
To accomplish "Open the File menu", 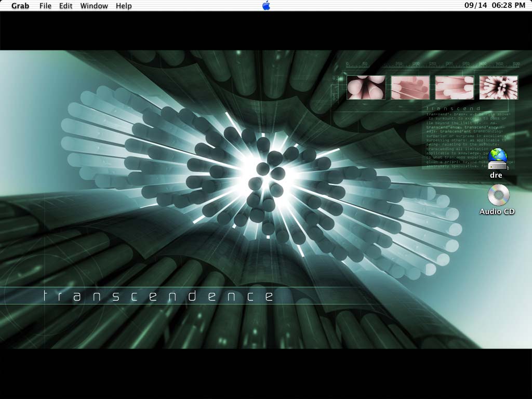I will point(45,6).
